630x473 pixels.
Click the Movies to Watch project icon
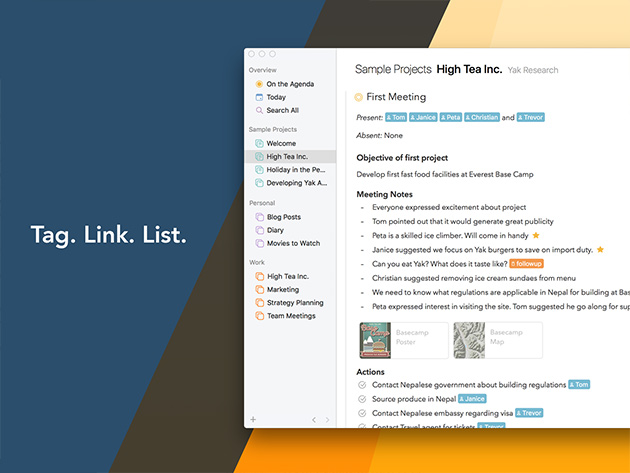point(260,243)
